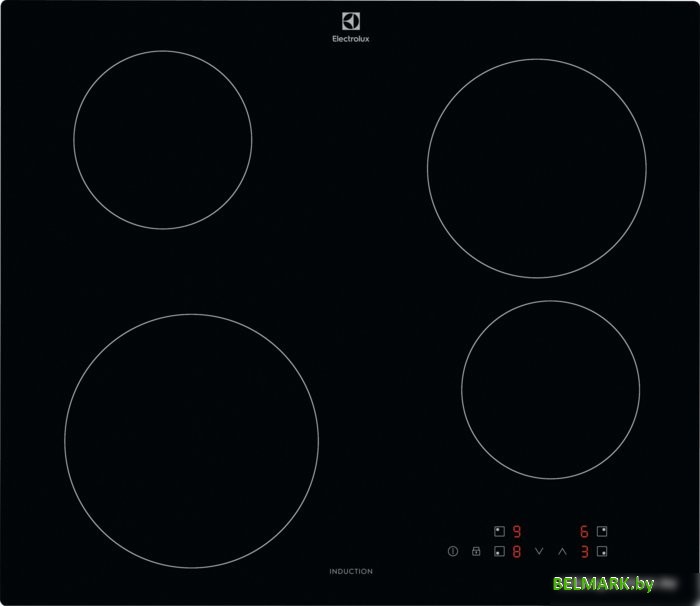Click the front-right cooking zone circle
700x606 pixels.
coord(550,389)
